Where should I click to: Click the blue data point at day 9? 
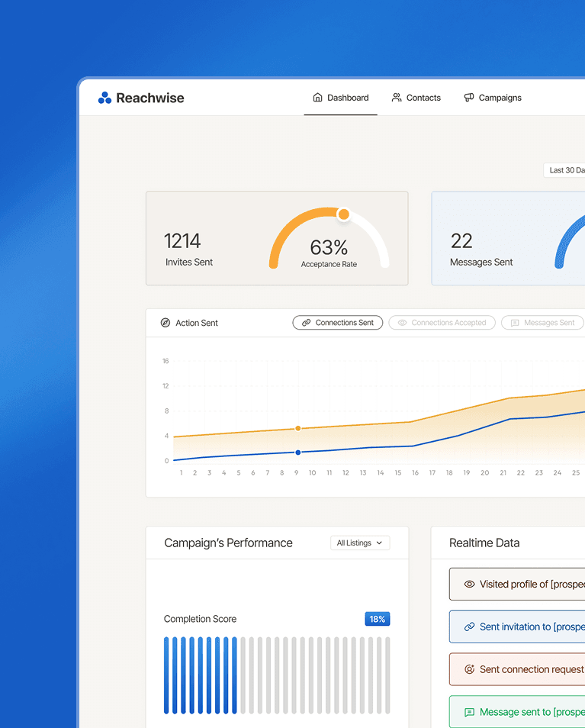pyautogui.click(x=297, y=453)
